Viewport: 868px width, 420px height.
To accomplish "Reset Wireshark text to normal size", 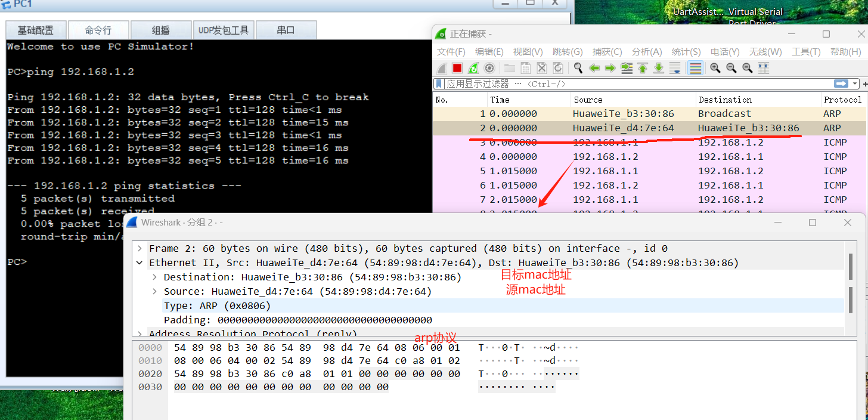I will click(x=748, y=68).
